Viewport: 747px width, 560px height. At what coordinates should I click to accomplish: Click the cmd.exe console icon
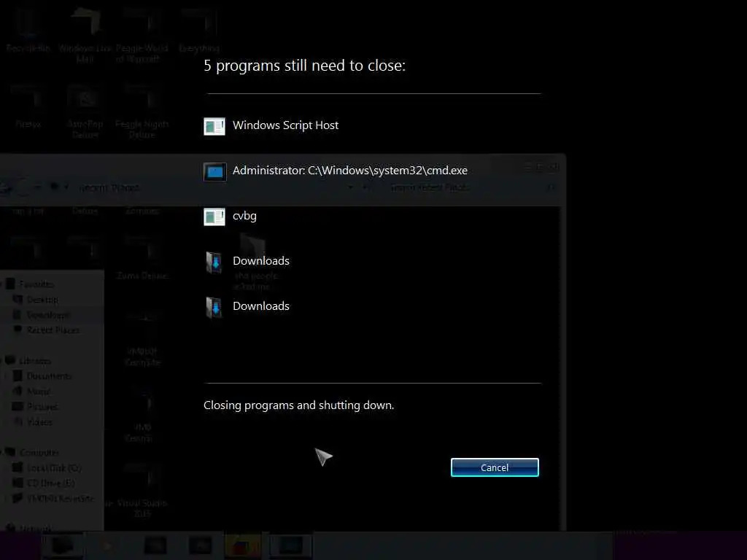tap(214, 171)
